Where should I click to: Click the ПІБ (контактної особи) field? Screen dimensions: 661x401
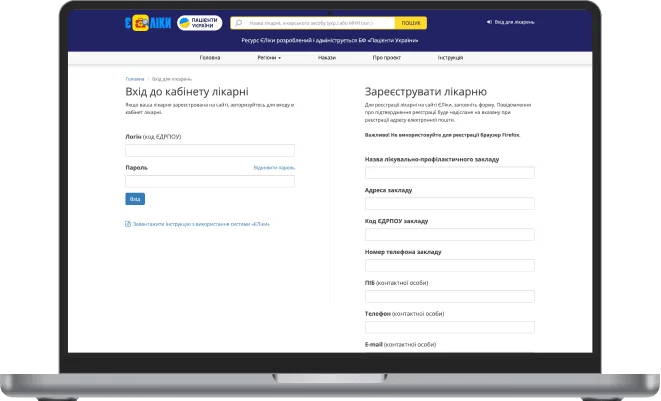coord(450,296)
